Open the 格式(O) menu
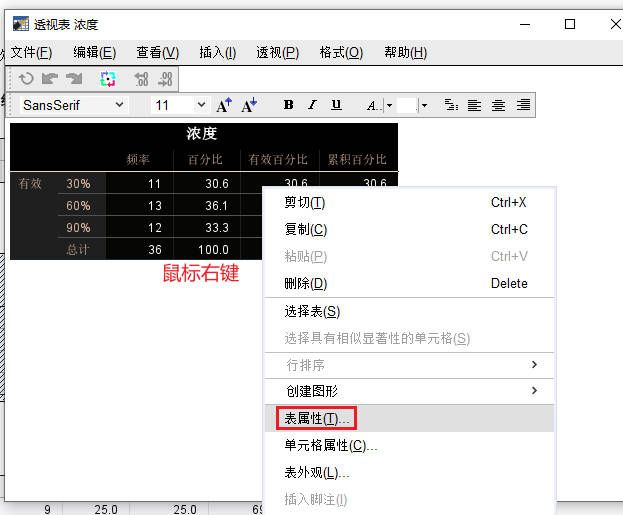 point(341,52)
